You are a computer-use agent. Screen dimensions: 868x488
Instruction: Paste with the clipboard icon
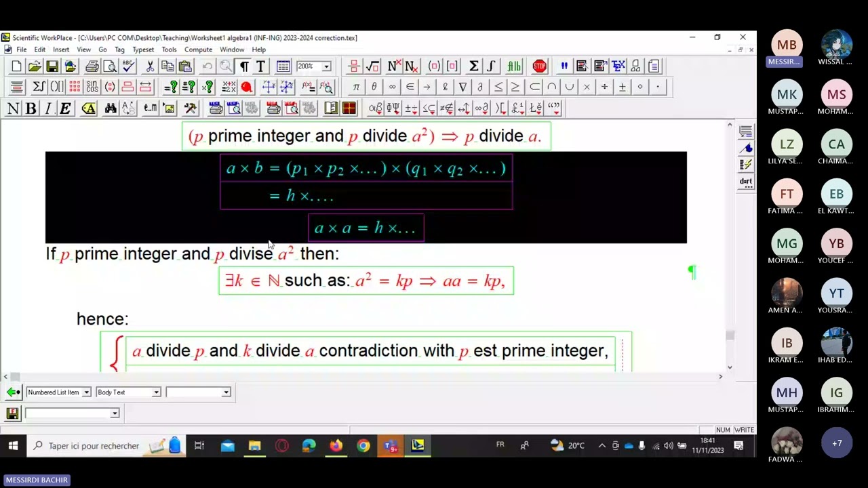[x=184, y=66]
